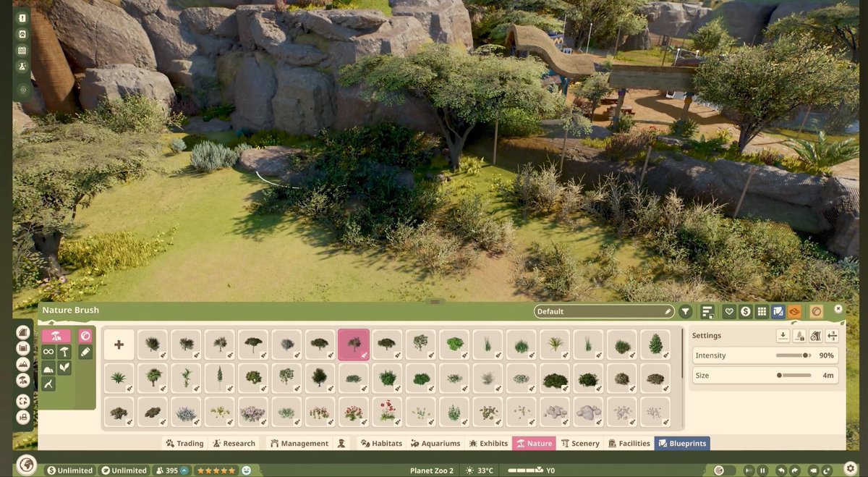Open the filter funnel icon
The width and height of the screenshot is (868, 477).
tap(686, 311)
